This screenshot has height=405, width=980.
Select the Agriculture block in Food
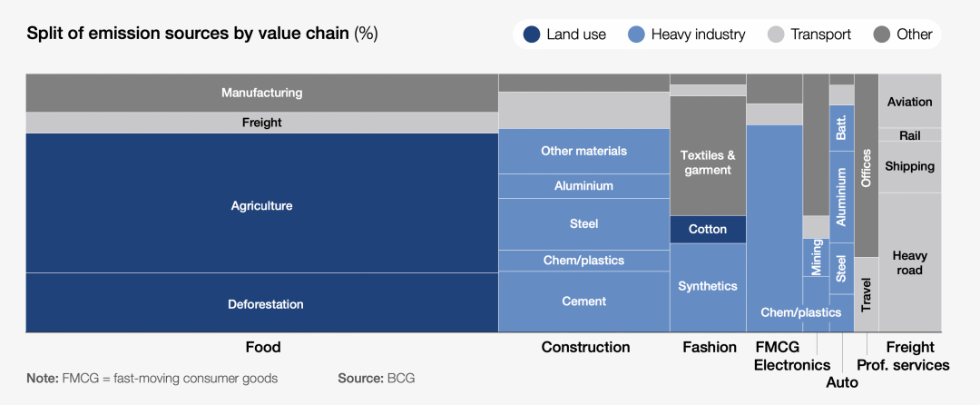(x=261, y=205)
